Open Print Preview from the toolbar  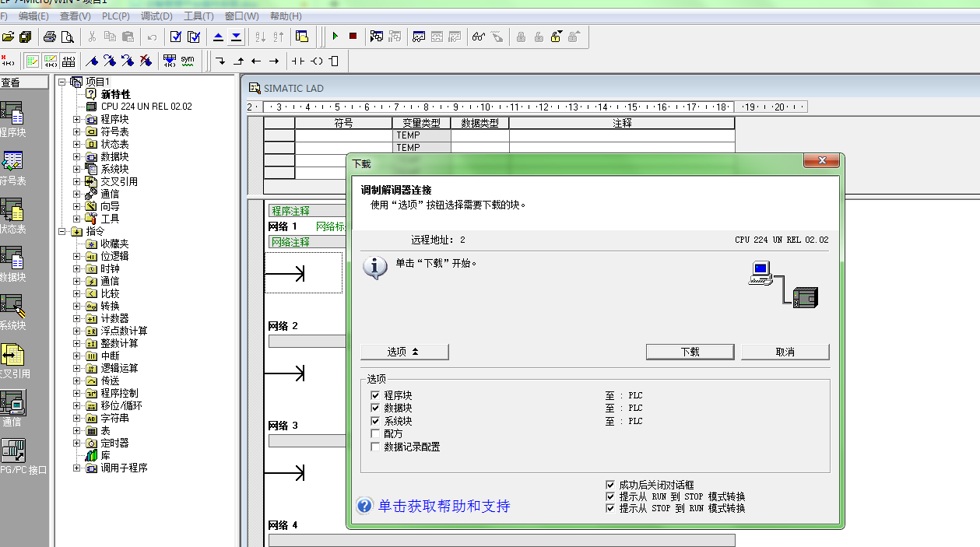[68, 37]
